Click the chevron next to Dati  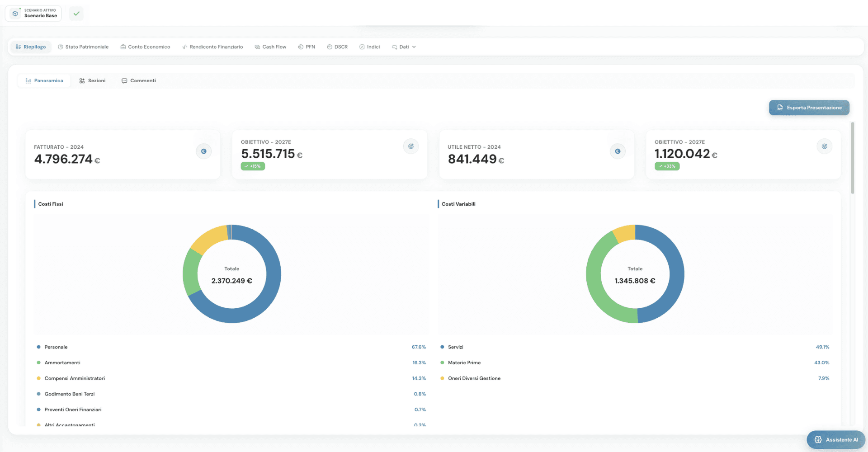414,47
